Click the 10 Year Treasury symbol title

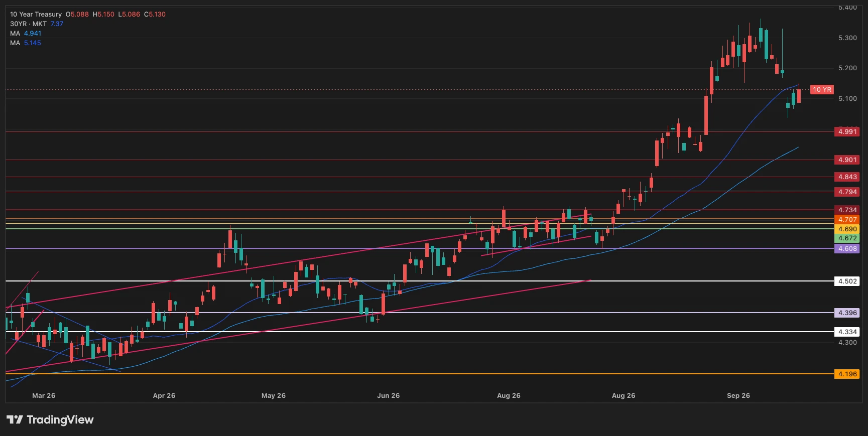36,14
